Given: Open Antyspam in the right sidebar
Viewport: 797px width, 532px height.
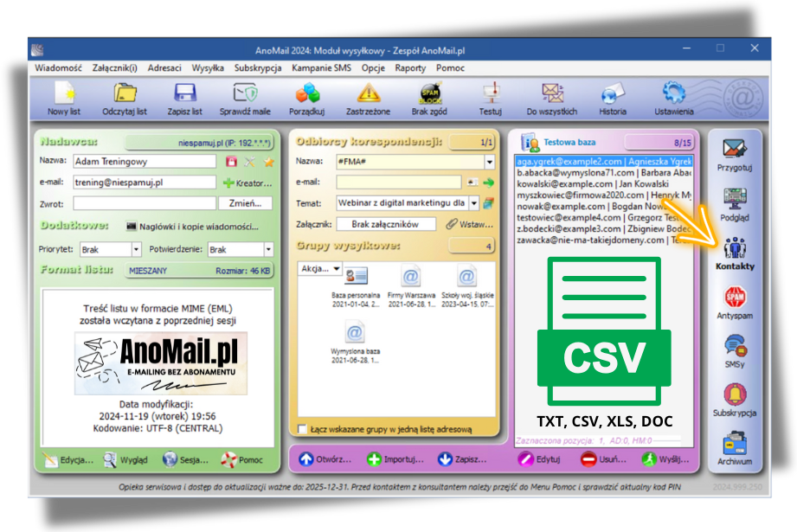Looking at the screenshot, I should (x=735, y=303).
